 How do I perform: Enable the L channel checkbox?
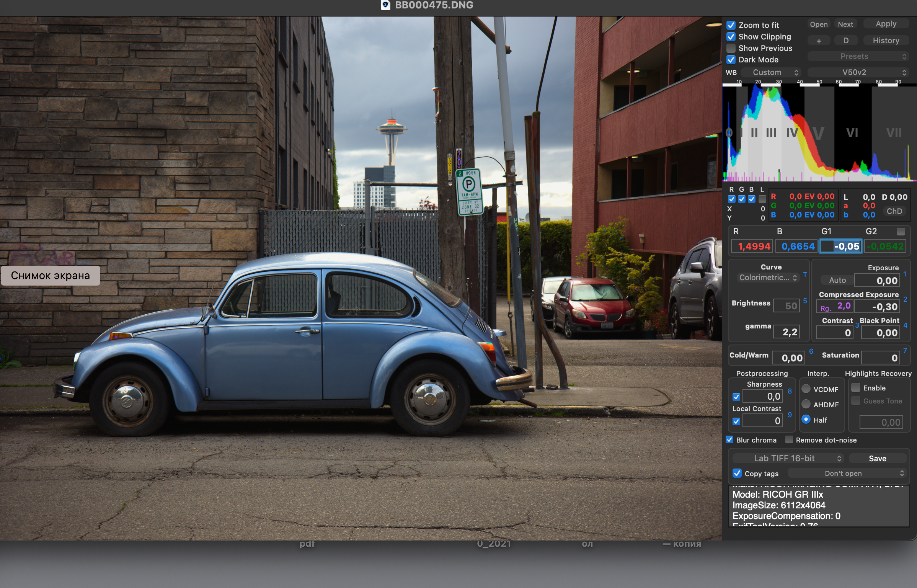click(762, 199)
